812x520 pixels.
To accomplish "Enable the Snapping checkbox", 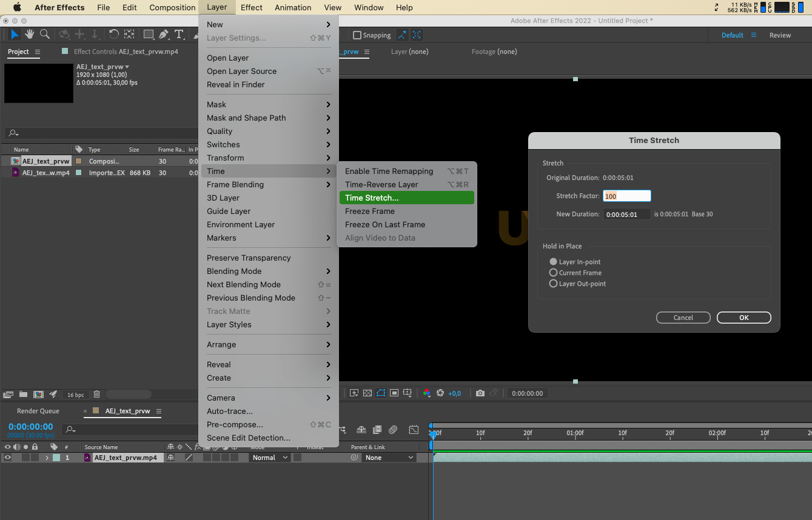I will (x=357, y=35).
